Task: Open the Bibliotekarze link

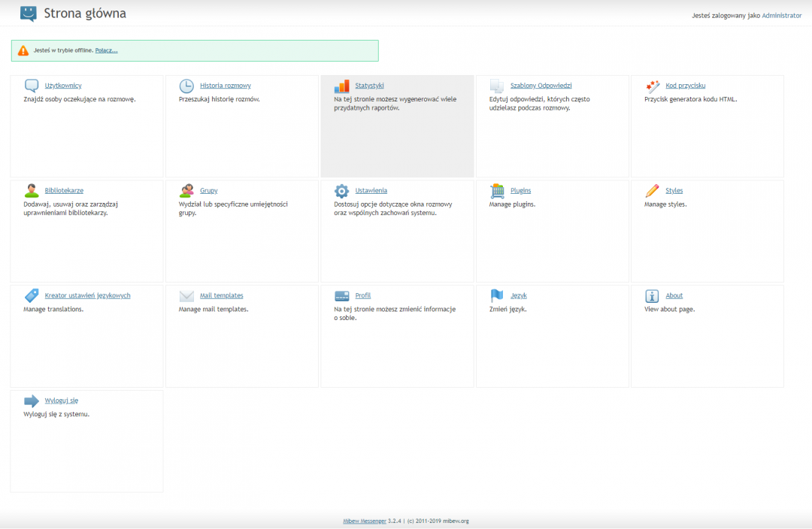Action: click(64, 190)
